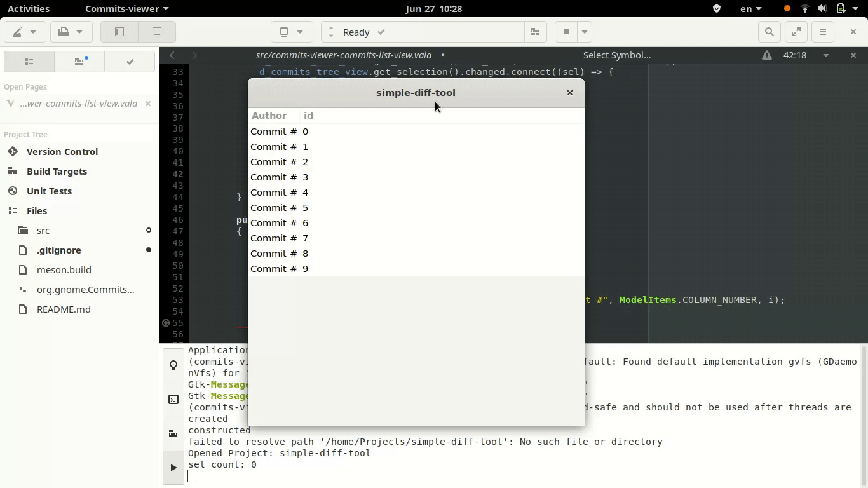Select row Commit # 9
Screen dimensions: 868x488
pos(416,269)
